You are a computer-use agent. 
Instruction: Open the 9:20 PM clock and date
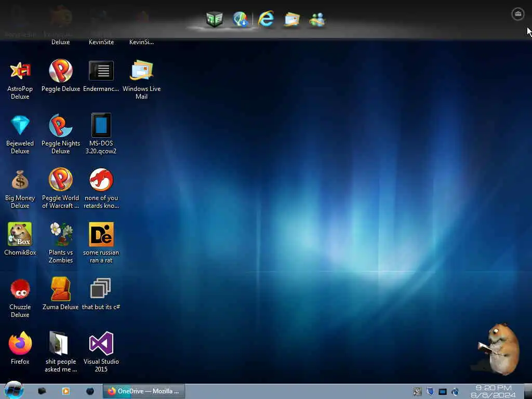[493, 392]
